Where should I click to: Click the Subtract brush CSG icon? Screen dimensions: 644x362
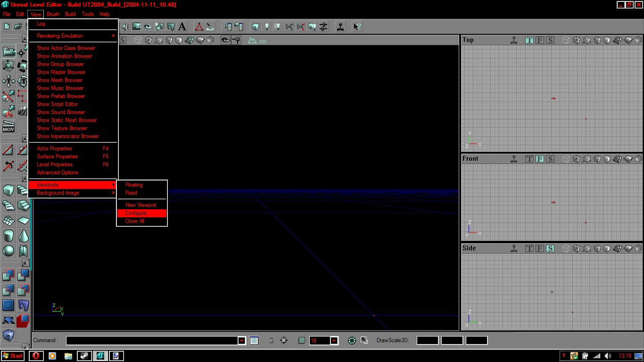[24, 274]
